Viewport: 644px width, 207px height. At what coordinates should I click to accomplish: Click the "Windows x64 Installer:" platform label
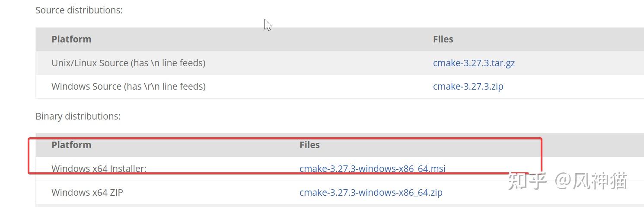click(99, 168)
